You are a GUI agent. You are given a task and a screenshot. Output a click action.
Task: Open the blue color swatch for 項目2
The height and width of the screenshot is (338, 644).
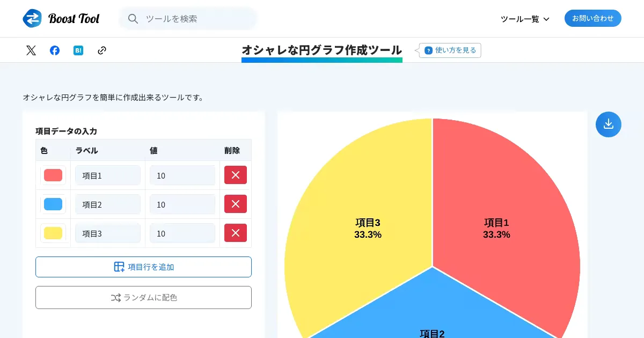tap(53, 204)
